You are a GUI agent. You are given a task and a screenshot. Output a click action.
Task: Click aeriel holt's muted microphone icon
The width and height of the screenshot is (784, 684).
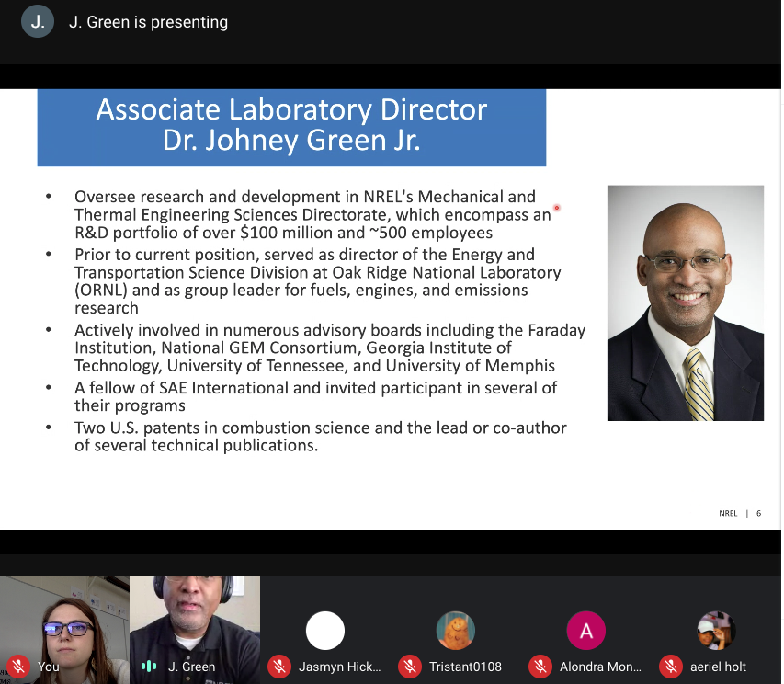671,666
